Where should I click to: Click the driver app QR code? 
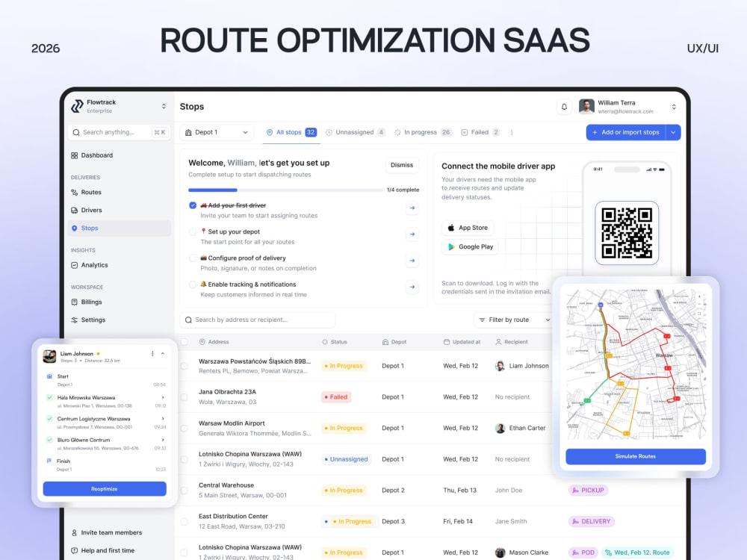point(627,233)
